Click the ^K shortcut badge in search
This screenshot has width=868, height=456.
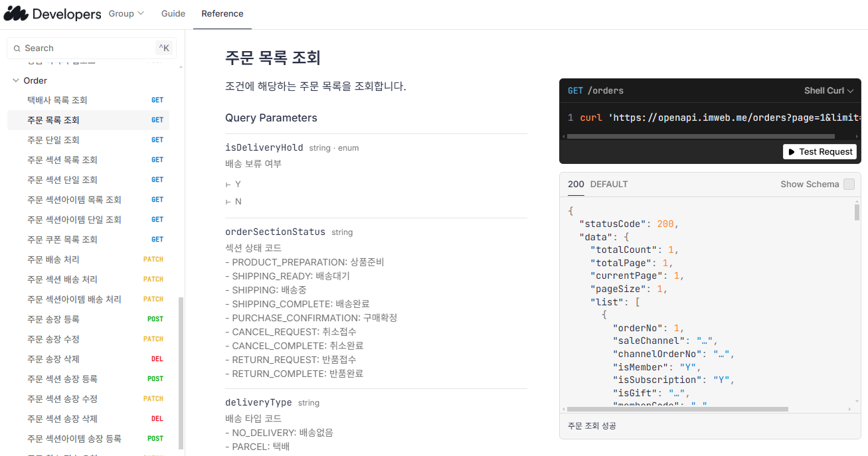click(x=163, y=48)
